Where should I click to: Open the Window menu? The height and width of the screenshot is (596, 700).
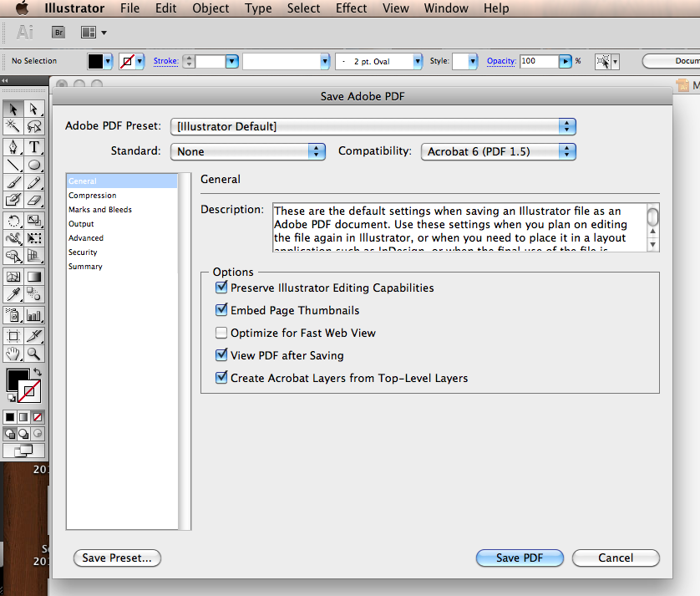point(446,8)
